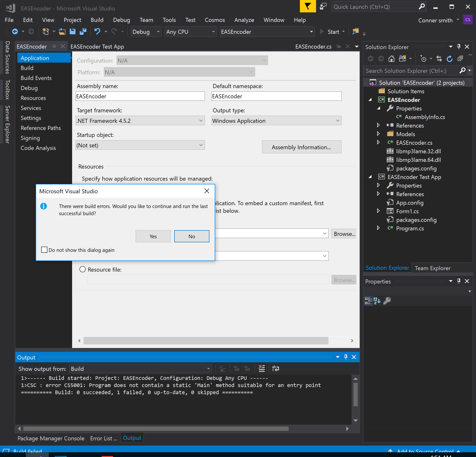Screen dimensions: 476x457
Task: Toggle word wrap icon in Output
Action: [275, 368]
